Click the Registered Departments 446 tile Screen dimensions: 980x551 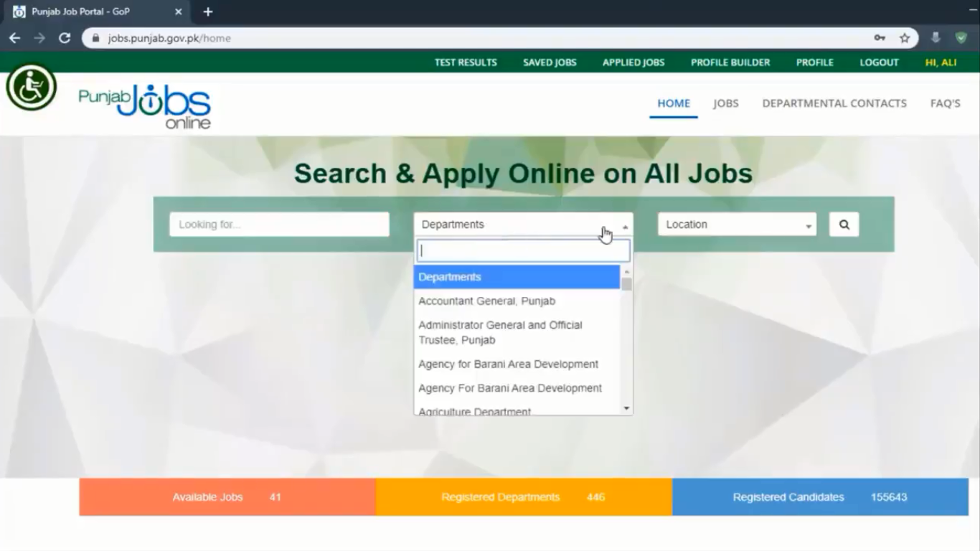click(524, 497)
